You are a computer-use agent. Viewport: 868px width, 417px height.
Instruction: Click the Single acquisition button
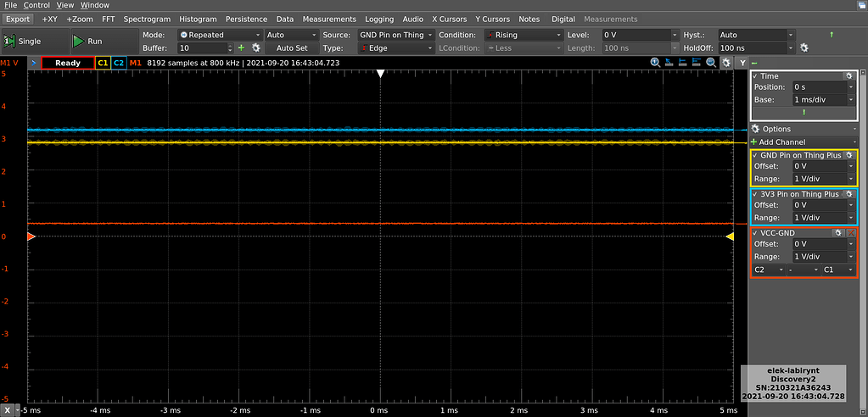pos(23,41)
